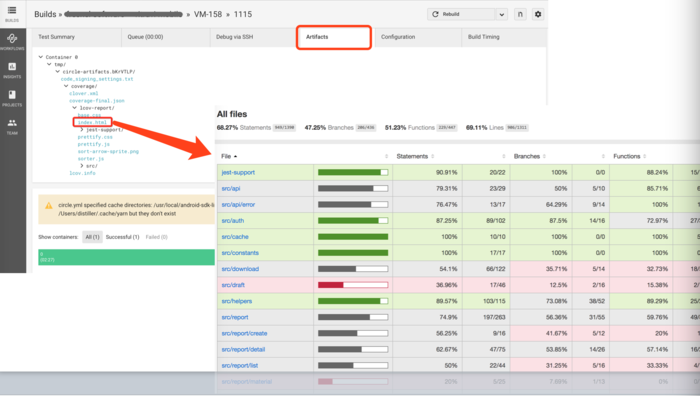Select the green container 0 bar

pos(126,257)
